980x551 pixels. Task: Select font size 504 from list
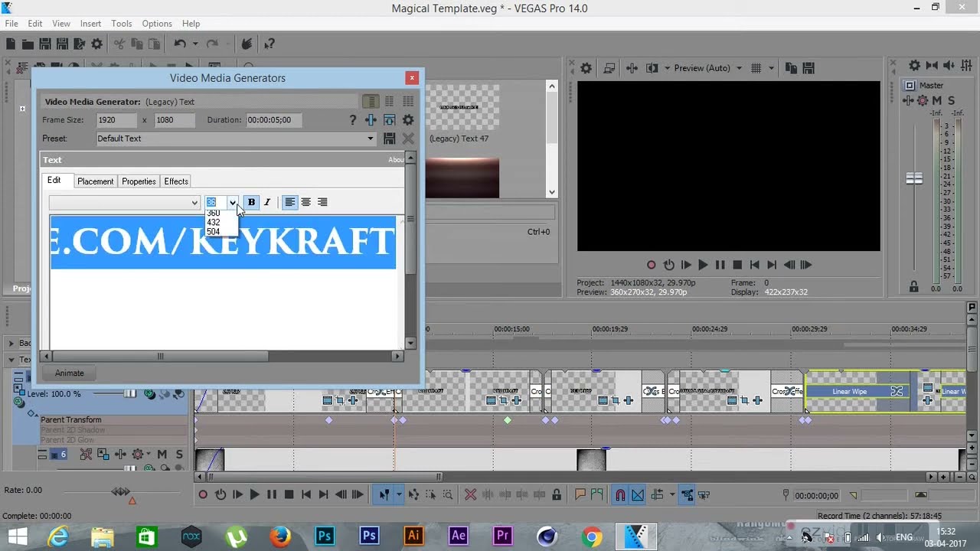pos(214,232)
